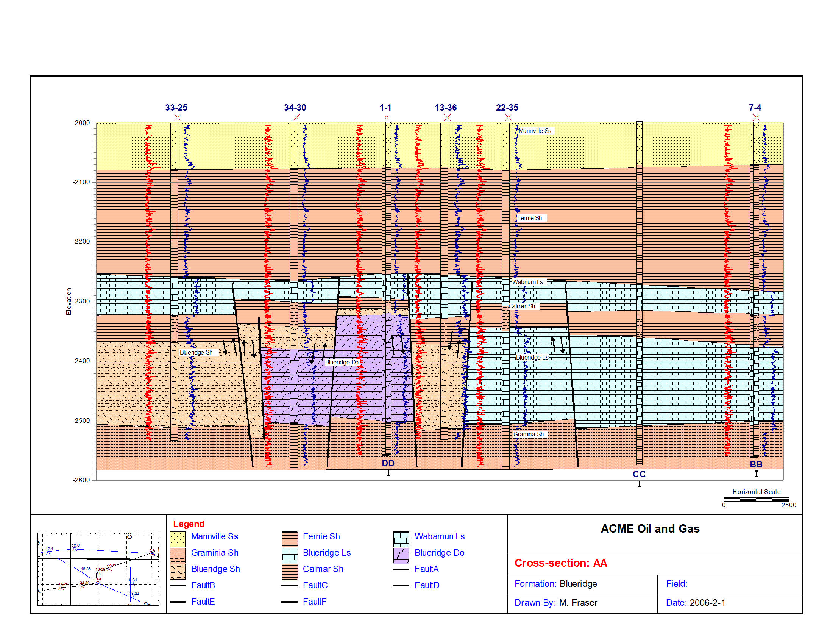Click the 22-35 well symbol icon
Image resolution: width=833 pixels, height=644 pixels.
(509, 117)
